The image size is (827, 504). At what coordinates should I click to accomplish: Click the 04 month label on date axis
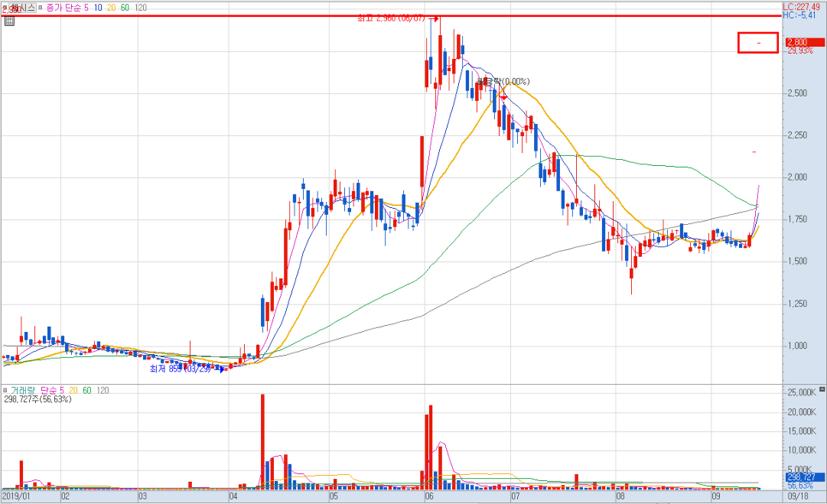click(234, 496)
